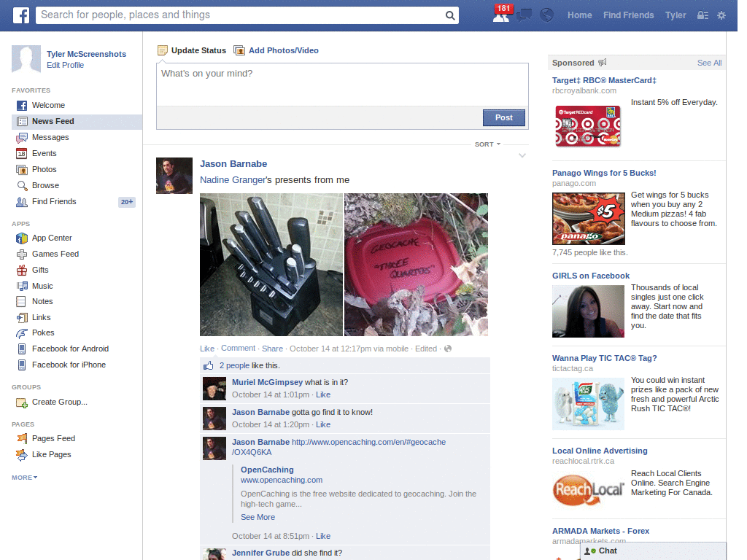Expand See More on OpenCaching preview
747x560 pixels.
click(258, 517)
